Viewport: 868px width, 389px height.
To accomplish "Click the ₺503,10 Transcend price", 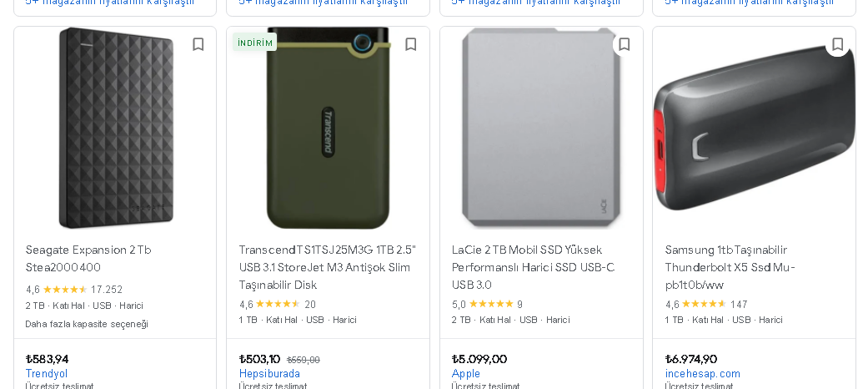I will [x=259, y=359].
